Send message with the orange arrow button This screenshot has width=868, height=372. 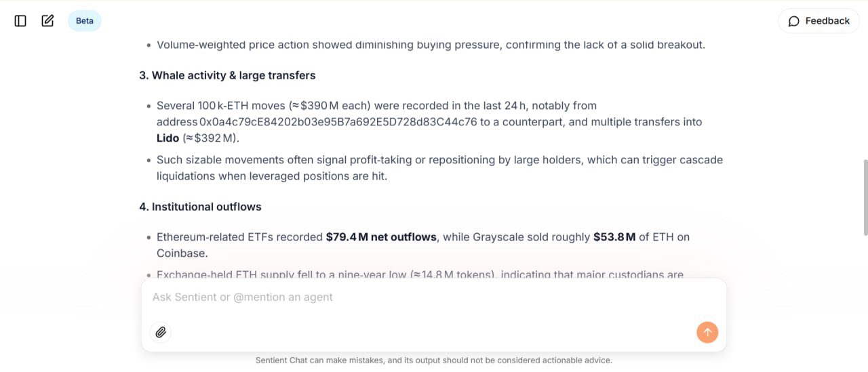coord(707,332)
